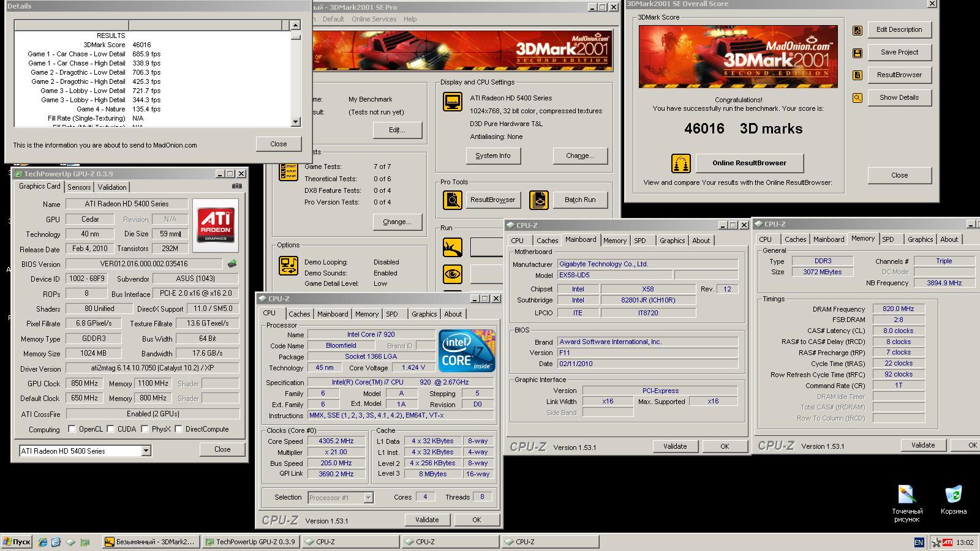Click the Internet Explorer quick launch icon
The width and height of the screenshot is (980, 551).
pos(43,542)
